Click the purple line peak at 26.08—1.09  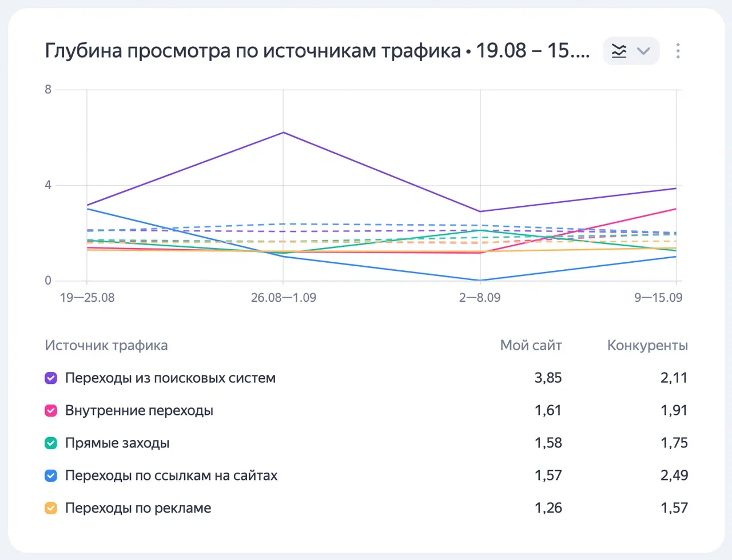[284, 133]
